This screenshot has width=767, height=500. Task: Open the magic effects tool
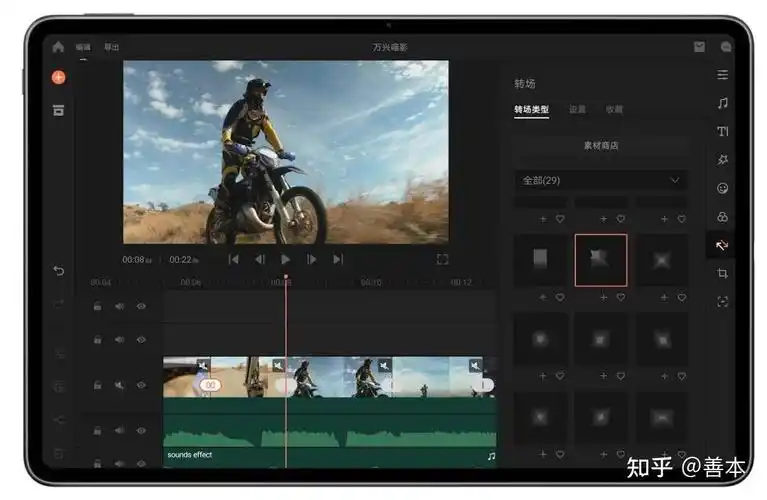pyautogui.click(x=722, y=160)
